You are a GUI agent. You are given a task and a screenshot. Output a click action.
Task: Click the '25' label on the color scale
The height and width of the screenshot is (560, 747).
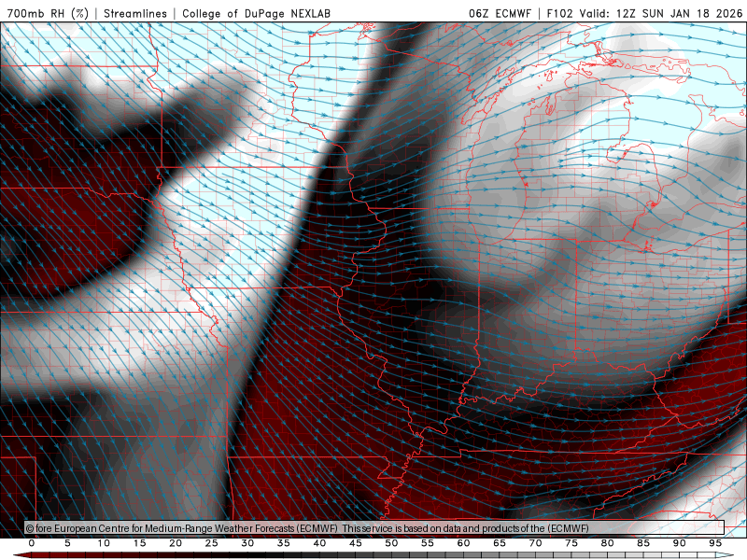212,543
